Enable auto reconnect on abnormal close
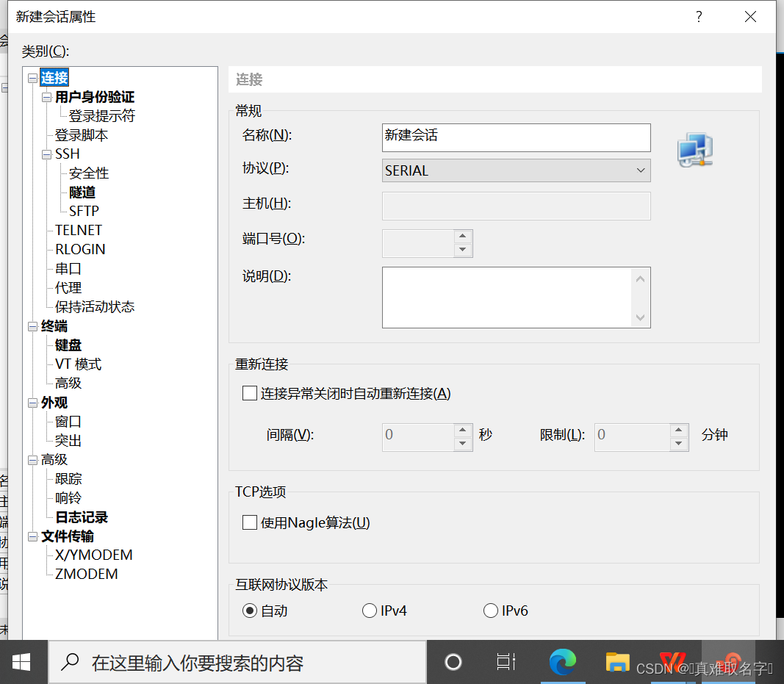 [250, 393]
